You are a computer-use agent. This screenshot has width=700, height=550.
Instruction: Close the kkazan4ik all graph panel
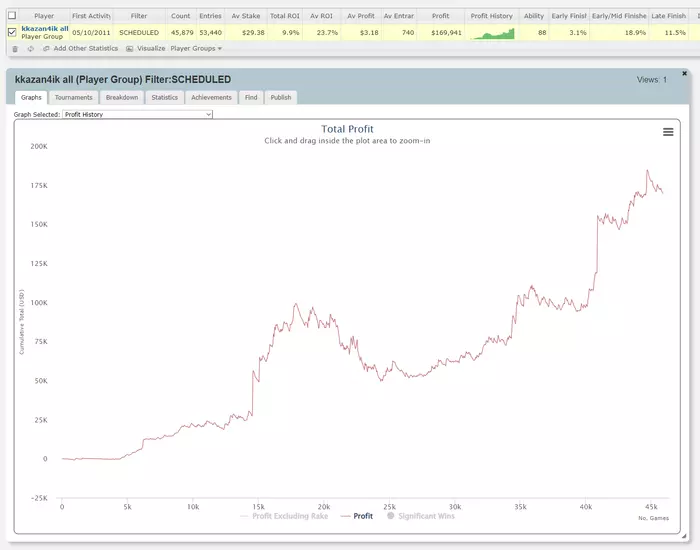[x=684, y=73]
